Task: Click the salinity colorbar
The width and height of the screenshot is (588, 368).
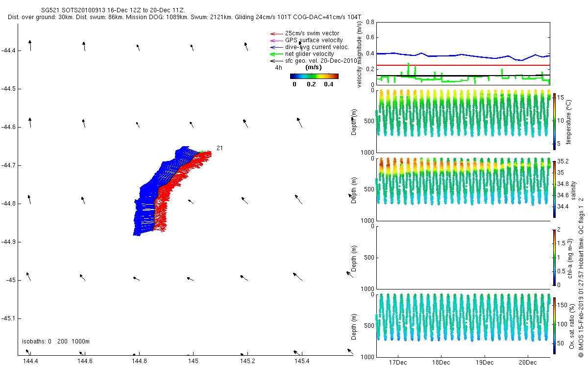Action: pos(555,188)
